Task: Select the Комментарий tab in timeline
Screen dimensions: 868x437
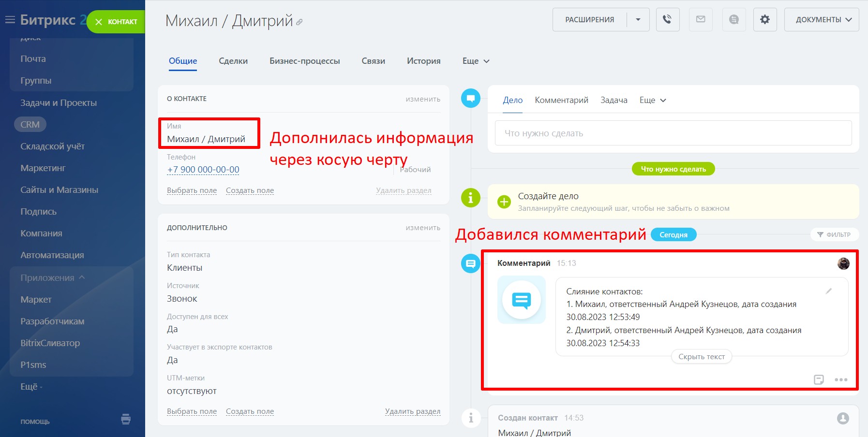Action: pyautogui.click(x=561, y=100)
